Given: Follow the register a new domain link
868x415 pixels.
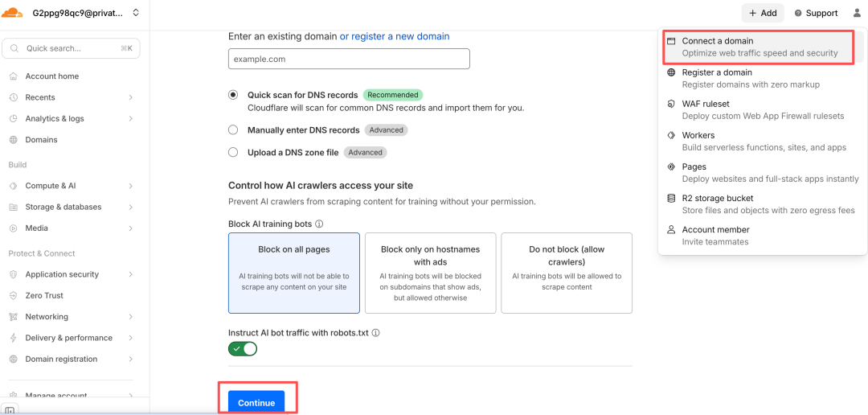Looking at the screenshot, I should (395, 36).
